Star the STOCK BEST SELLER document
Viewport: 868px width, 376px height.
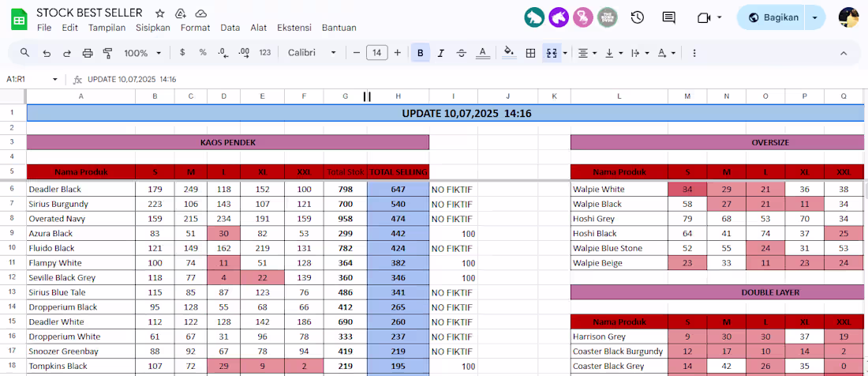pos(160,13)
